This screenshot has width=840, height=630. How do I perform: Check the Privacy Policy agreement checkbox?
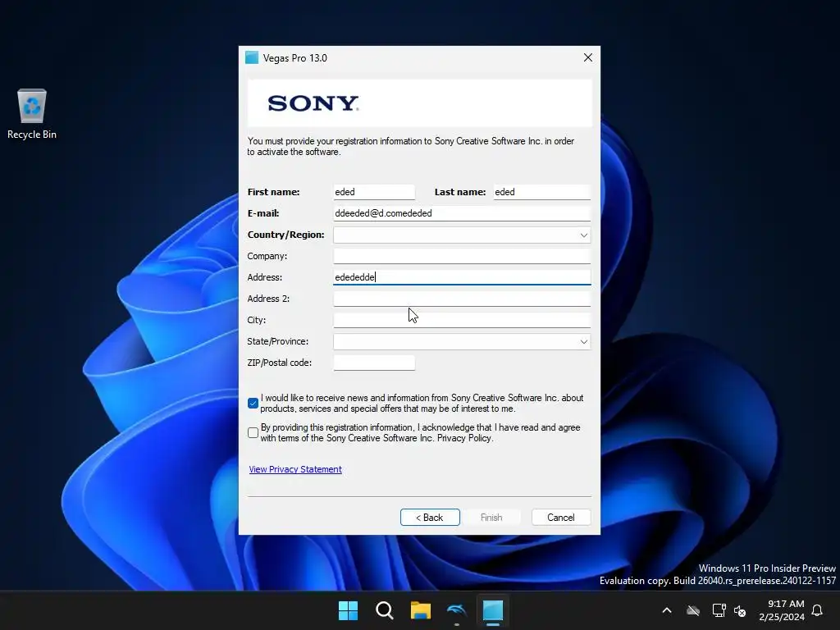coord(253,433)
